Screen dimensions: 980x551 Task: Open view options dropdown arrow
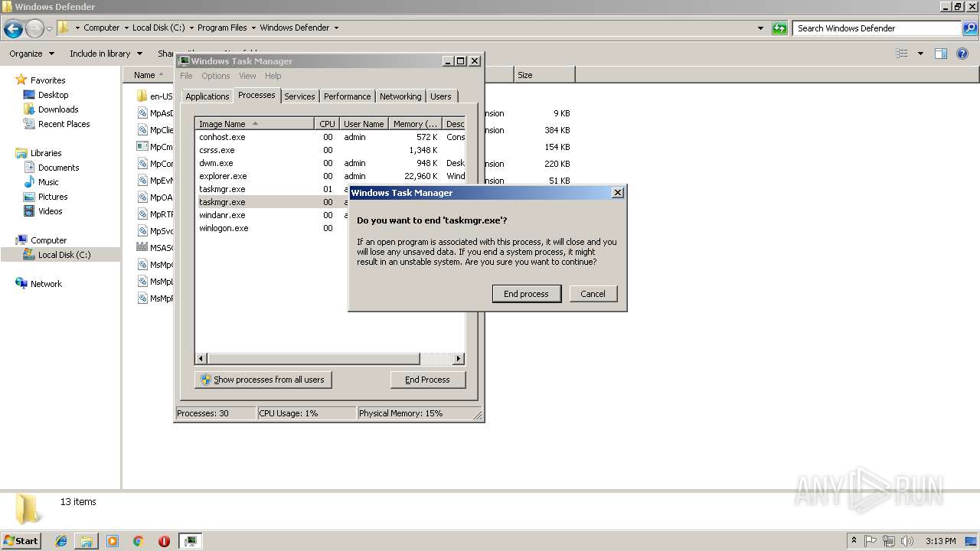tap(920, 54)
